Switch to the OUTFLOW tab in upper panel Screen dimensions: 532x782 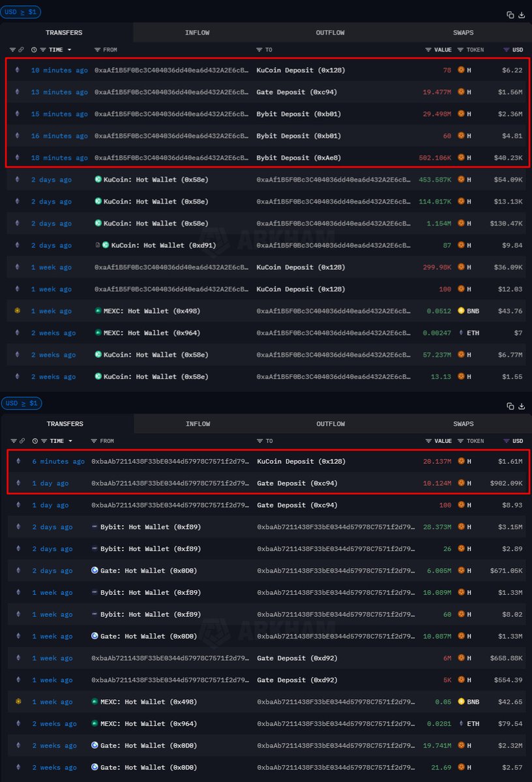click(330, 33)
